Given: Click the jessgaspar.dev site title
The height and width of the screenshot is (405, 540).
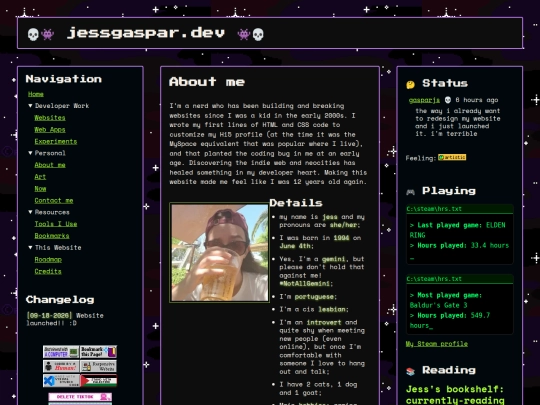Looking at the screenshot, I should 146,33.
